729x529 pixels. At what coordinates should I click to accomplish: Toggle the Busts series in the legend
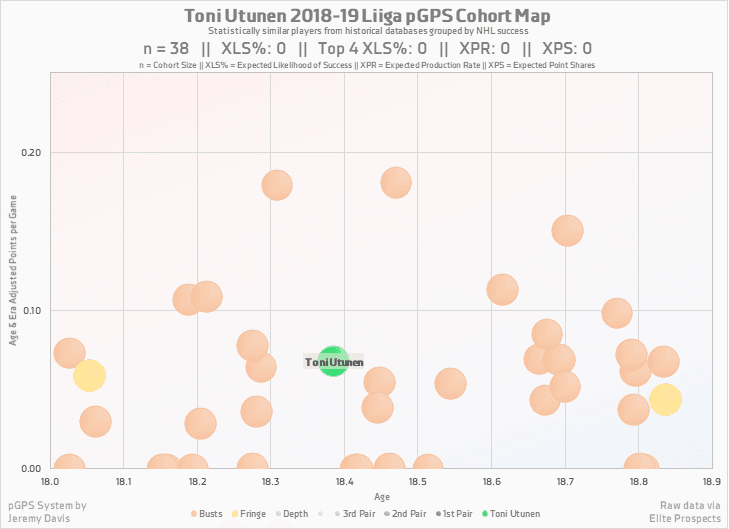pos(205,513)
